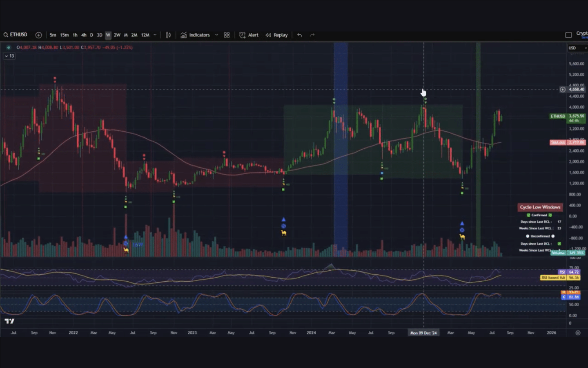588x368 pixels.
Task: Start bar Replay mode
Action: 276,35
